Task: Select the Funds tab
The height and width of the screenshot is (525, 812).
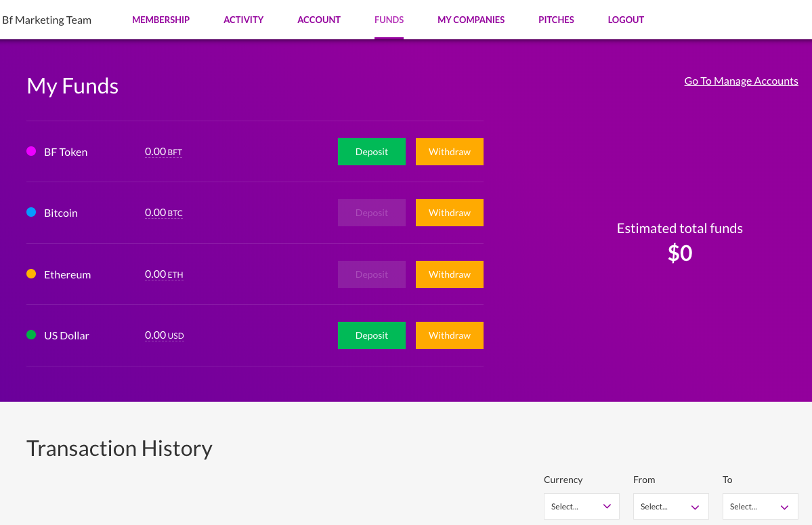Action: (x=389, y=20)
